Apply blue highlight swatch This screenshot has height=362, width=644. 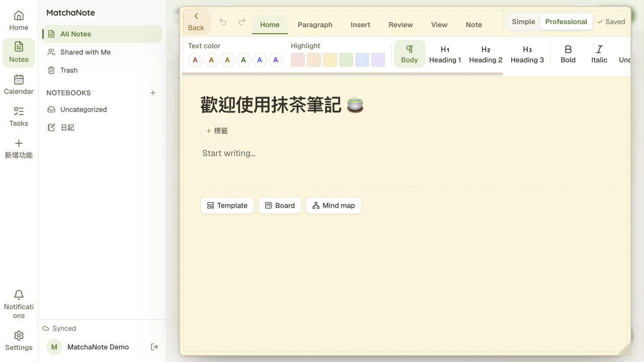click(x=362, y=60)
